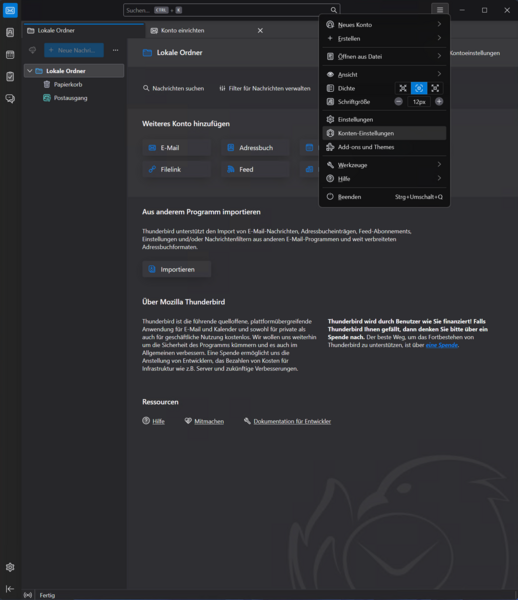Viewport: 518px width, 600px height.
Task: Open Konten-Einstellungen menu entry
Action: [384, 133]
